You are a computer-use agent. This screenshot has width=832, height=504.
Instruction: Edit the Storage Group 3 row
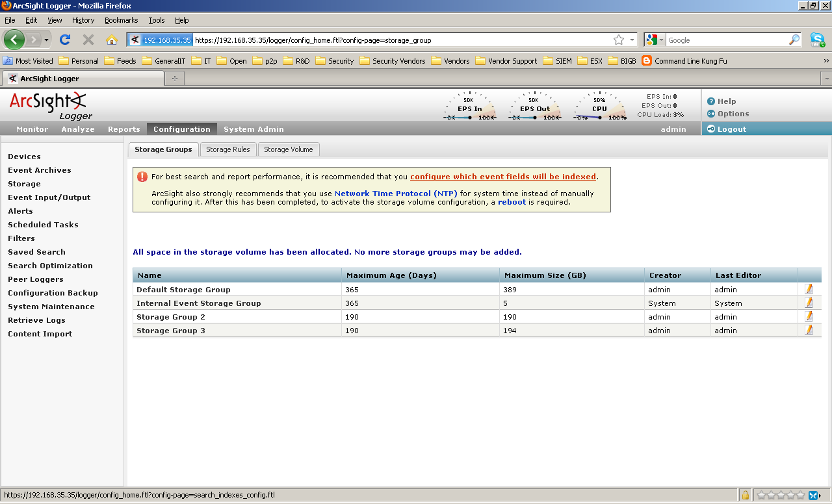809,330
